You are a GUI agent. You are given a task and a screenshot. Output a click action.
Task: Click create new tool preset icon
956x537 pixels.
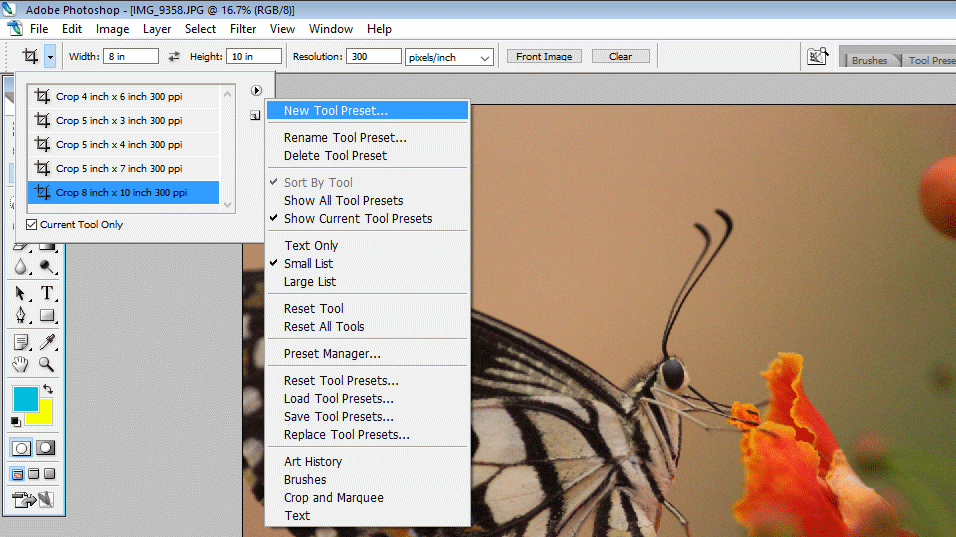[x=255, y=115]
